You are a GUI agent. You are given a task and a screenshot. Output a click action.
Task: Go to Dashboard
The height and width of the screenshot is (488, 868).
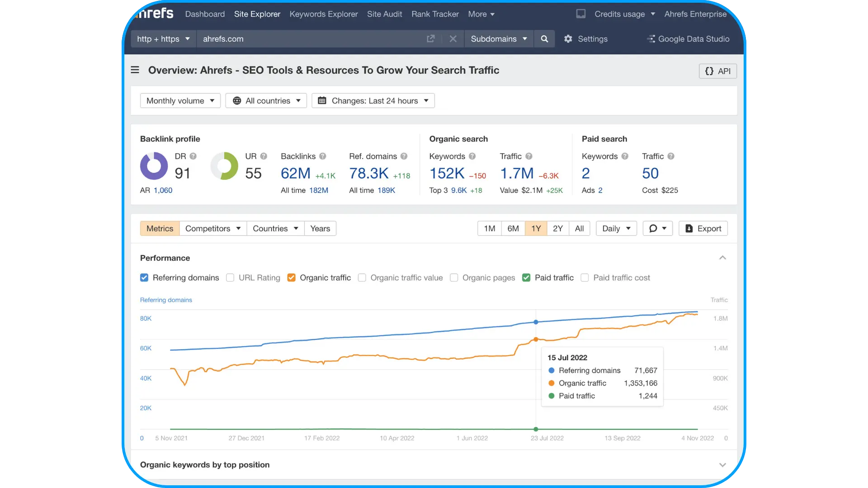coord(205,14)
